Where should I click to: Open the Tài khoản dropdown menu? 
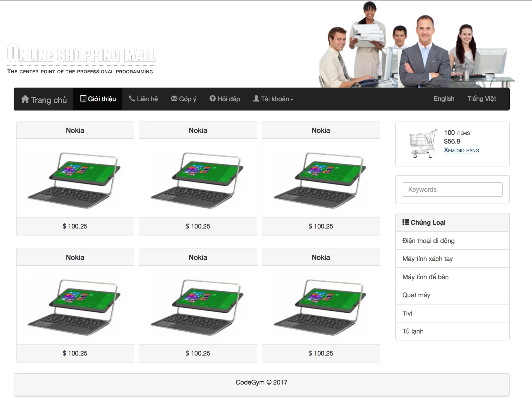[273, 99]
